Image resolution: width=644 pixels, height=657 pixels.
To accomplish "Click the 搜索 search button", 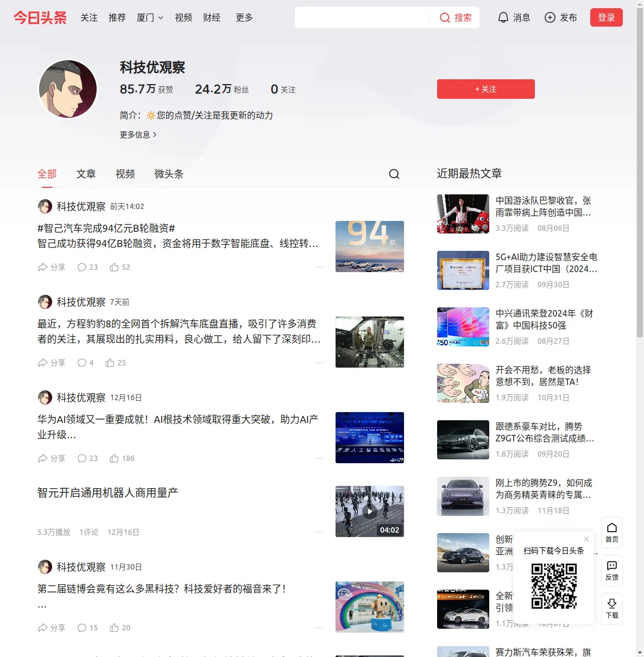I will pyautogui.click(x=456, y=17).
